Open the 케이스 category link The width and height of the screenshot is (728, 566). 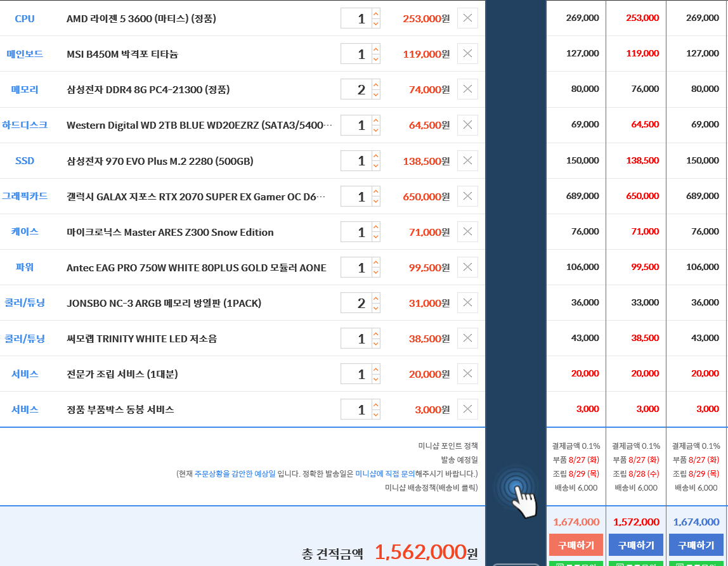point(25,231)
